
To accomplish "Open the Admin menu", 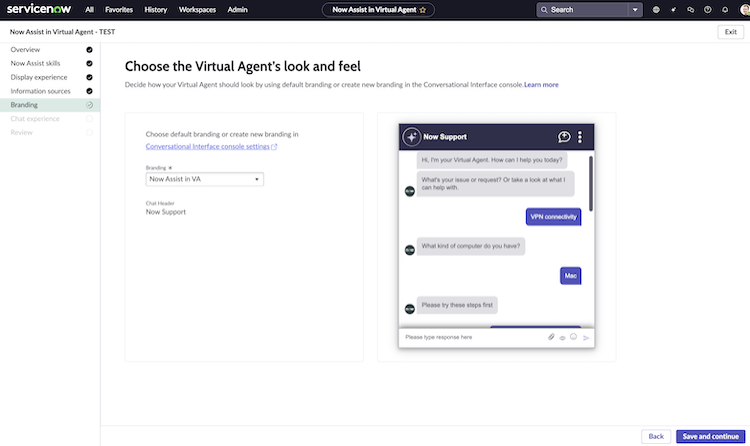I will click(x=237, y=10).
